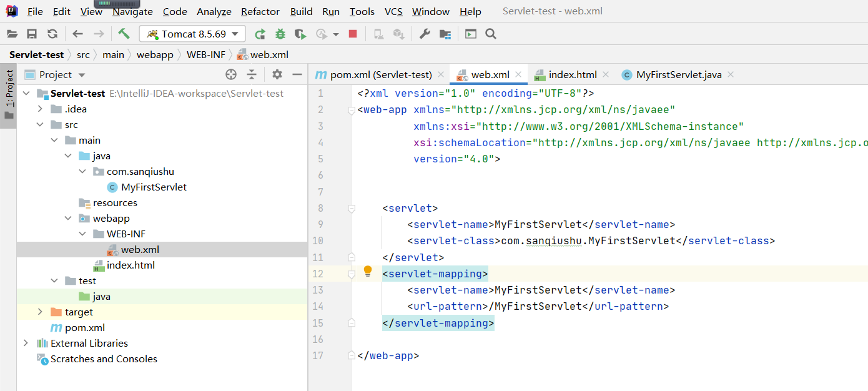Click the Open folder toolbar icon
This screenshot has width=868, height=391.
[x=12, y=34]
